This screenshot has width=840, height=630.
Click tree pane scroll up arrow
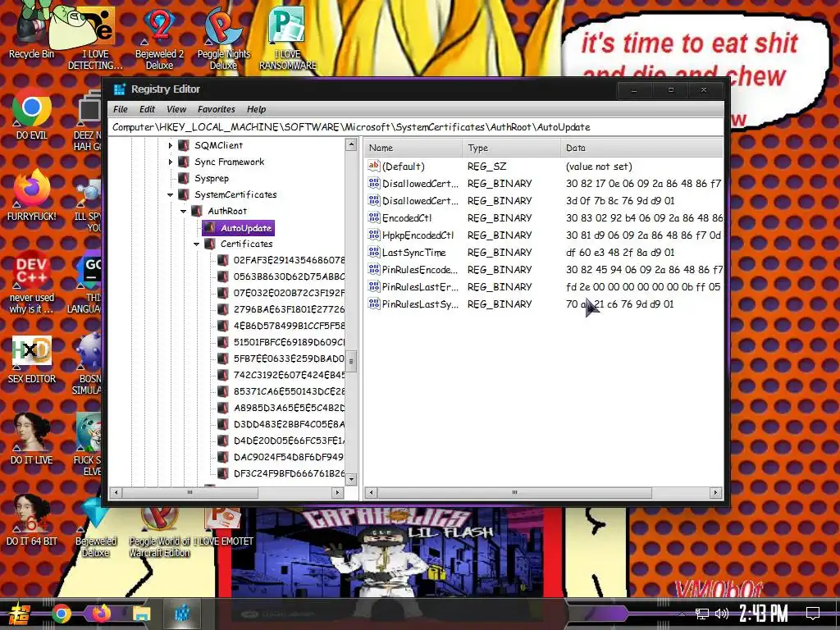point(351,144)
